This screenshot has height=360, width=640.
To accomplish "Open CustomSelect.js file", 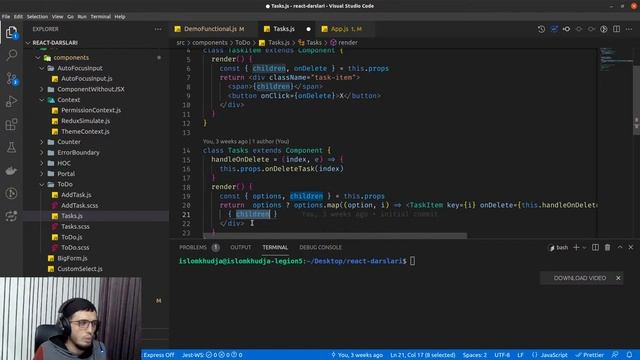I will (x=80, y=269).
